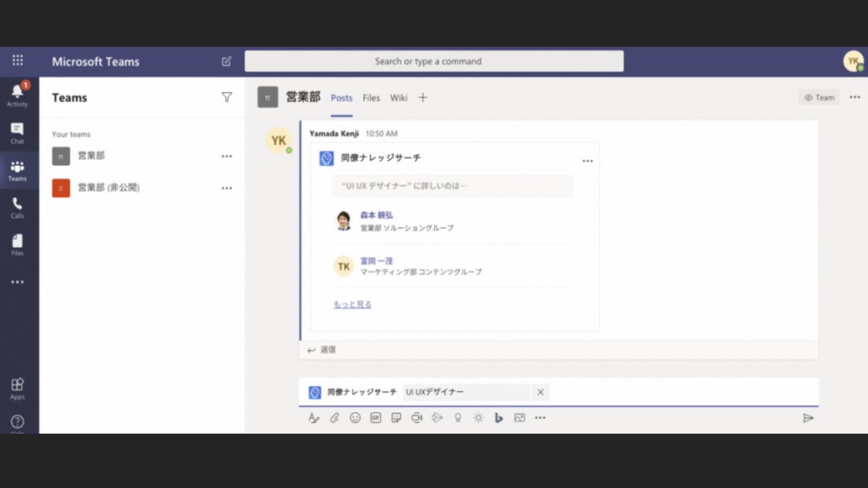Open more options for 営業部 (非公開) team
The width and height of the screenshot is (868, 488).
point(227,188)
